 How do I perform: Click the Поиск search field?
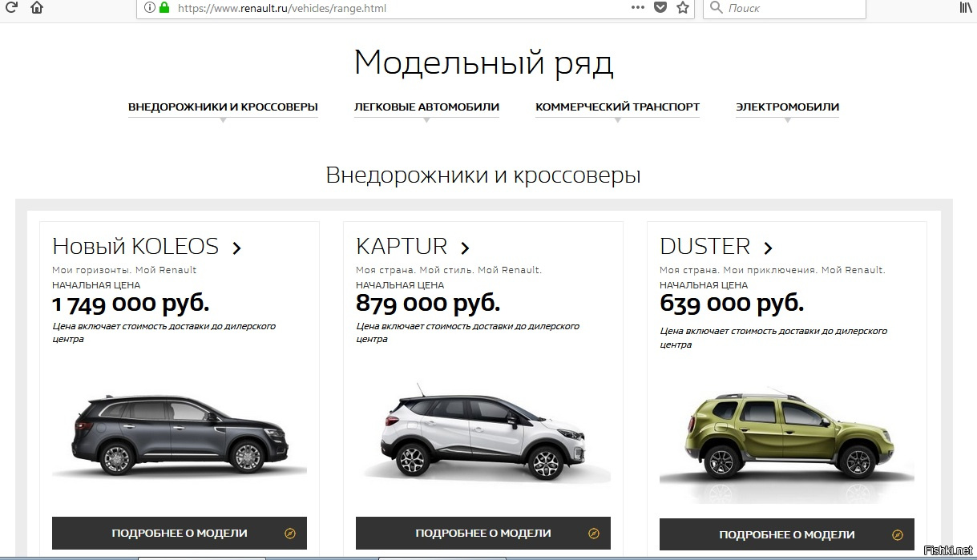tap(785, 8)
